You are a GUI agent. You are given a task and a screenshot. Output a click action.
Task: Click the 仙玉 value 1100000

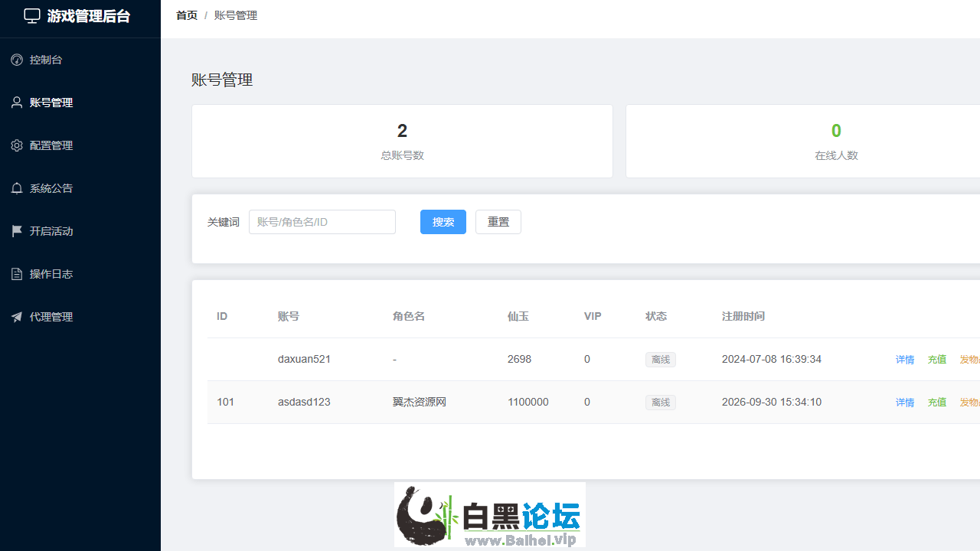(528, 402)
